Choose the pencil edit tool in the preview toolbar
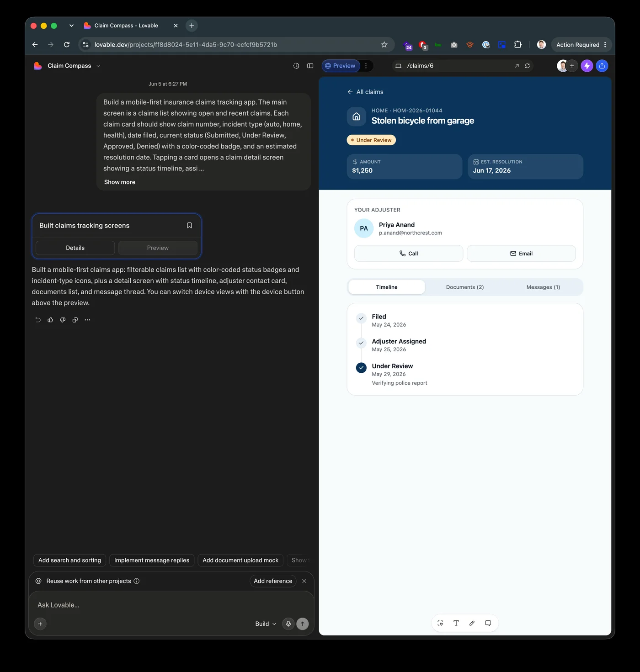The height and width of the screenshot is (672, 640). [472, 623]
